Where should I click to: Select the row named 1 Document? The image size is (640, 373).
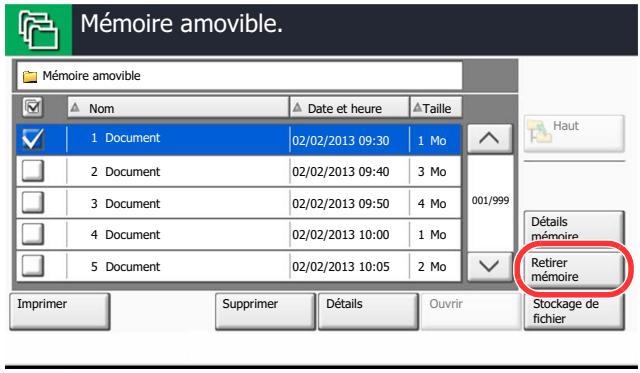pyautogui.click(x=239, y=140)
